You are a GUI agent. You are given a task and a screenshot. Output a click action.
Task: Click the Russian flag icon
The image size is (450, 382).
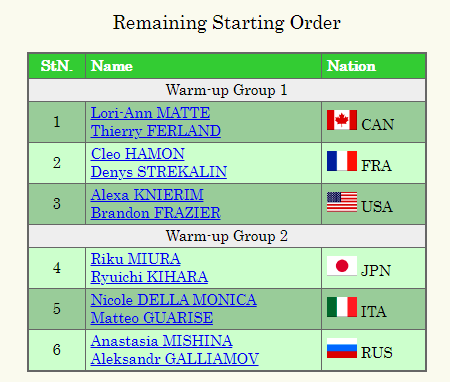click(x=342, y=348)
